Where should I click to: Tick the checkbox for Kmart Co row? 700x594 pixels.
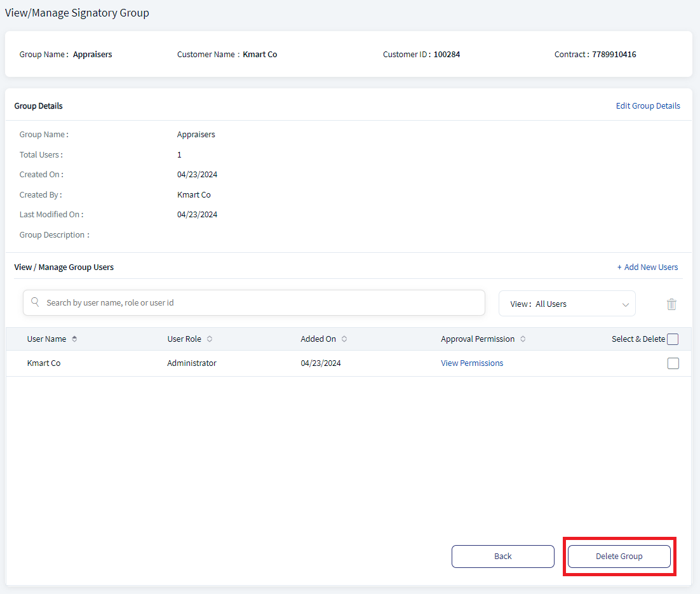tap(673, 363)
